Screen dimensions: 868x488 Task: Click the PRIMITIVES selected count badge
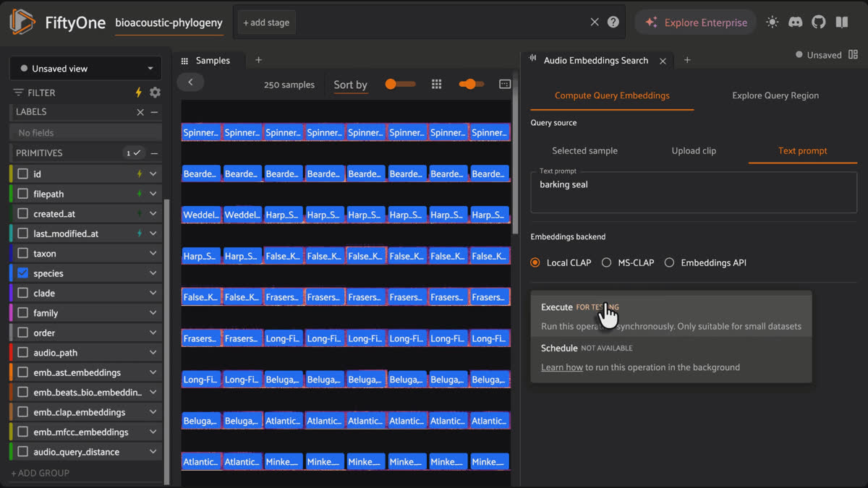click(x=134, y=153)
